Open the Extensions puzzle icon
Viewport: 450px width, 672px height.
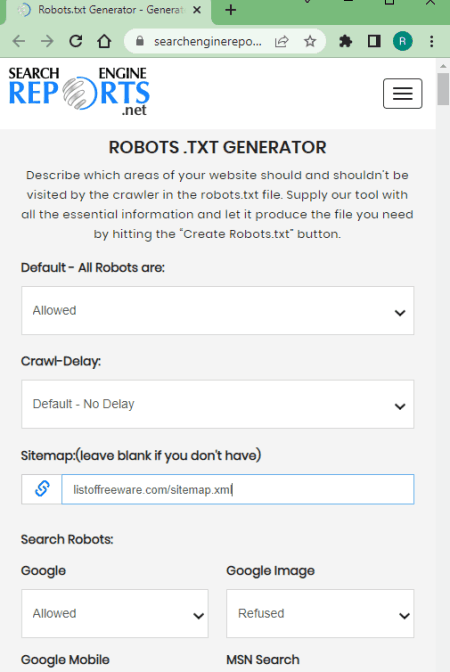point(345,41)
